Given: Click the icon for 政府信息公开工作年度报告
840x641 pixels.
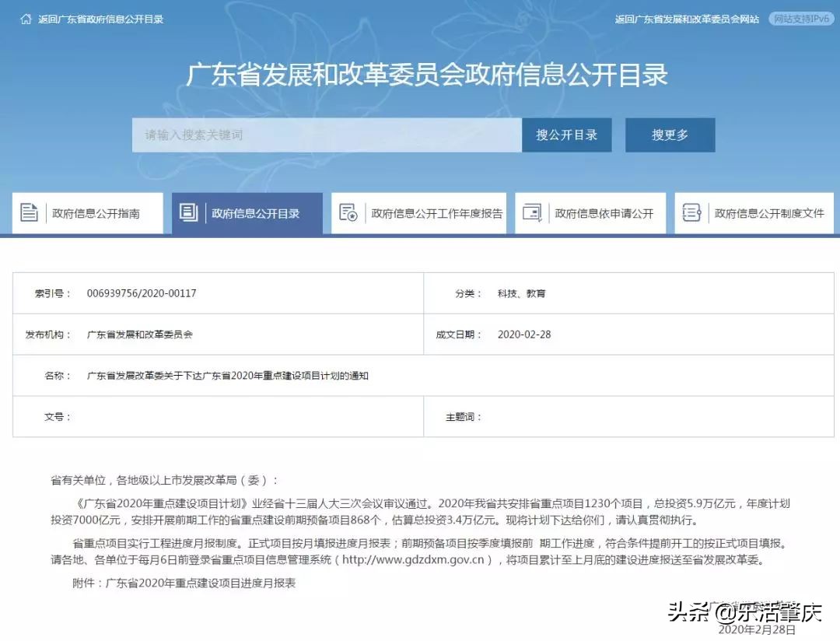Looking at the screenshot, I should pos(348,212).
